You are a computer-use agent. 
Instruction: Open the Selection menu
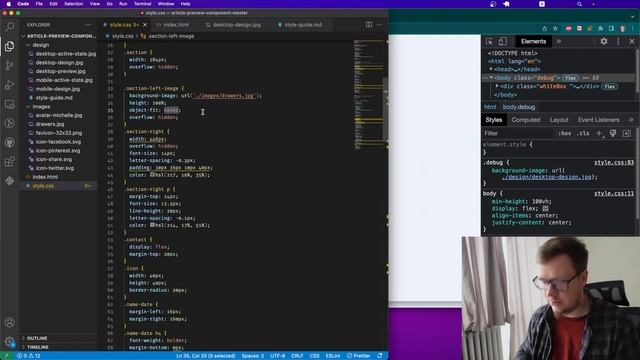click(x=73, y=4)
